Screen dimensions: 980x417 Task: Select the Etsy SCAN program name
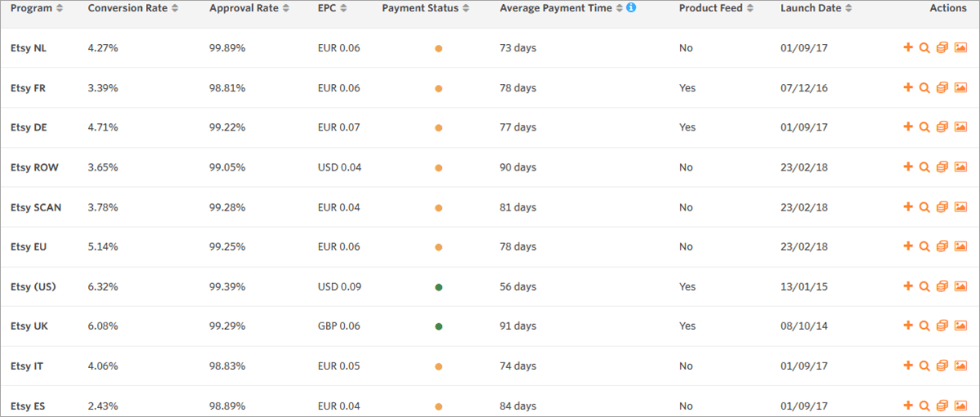36,207
